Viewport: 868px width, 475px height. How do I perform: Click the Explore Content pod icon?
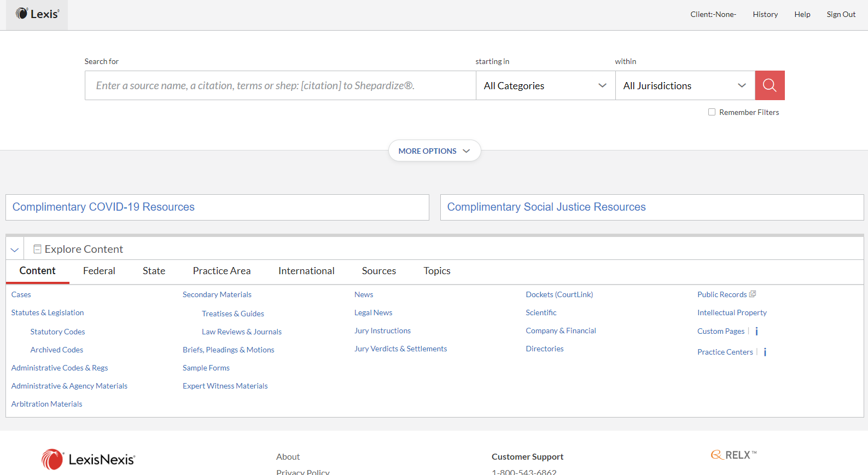[x=37, y=249]
